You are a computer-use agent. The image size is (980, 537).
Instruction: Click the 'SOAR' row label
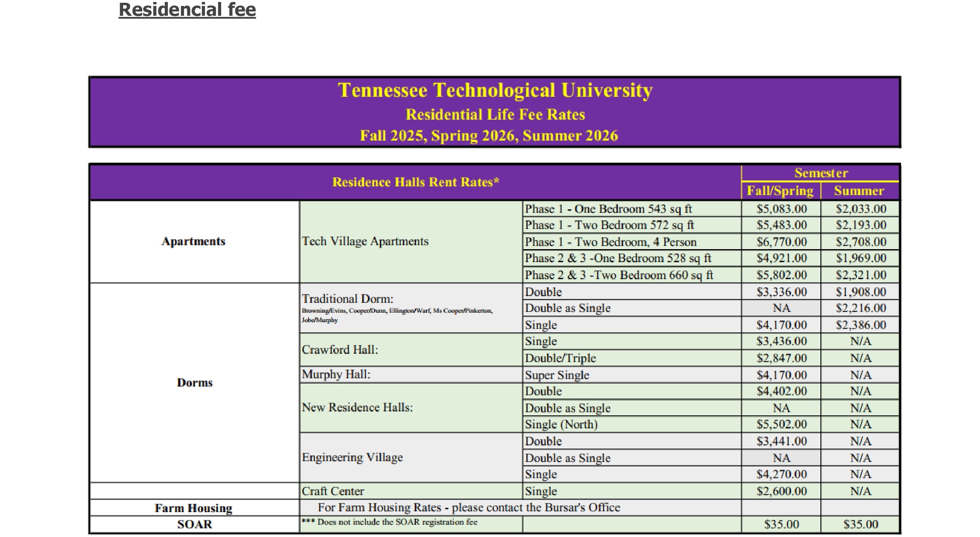tap(194, 524)
